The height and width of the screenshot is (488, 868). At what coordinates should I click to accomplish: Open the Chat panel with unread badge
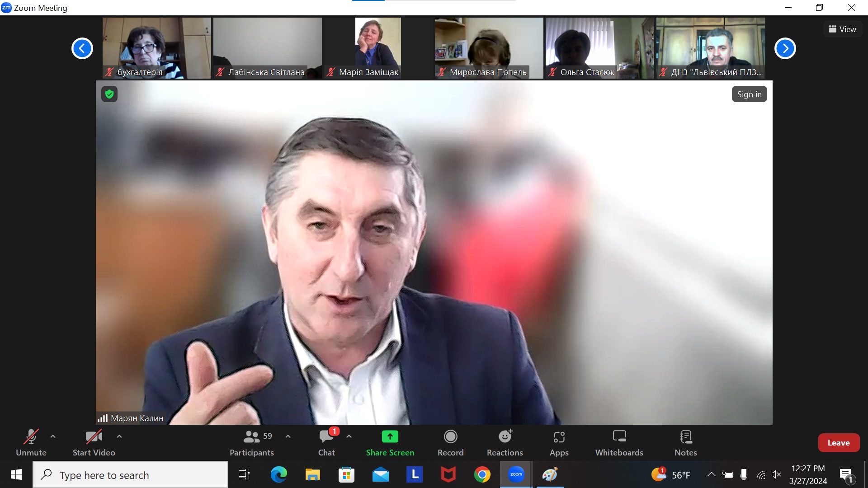[x=326, y=442]
